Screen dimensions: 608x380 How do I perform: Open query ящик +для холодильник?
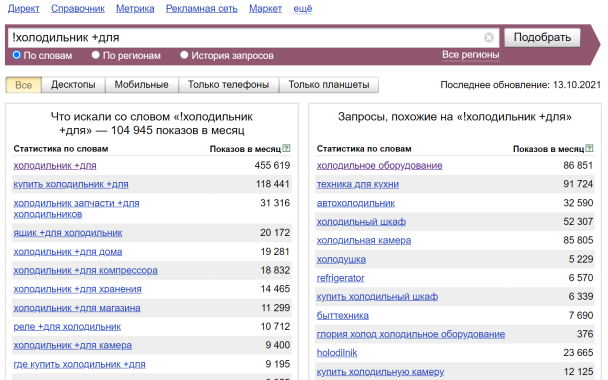point(68,233)
